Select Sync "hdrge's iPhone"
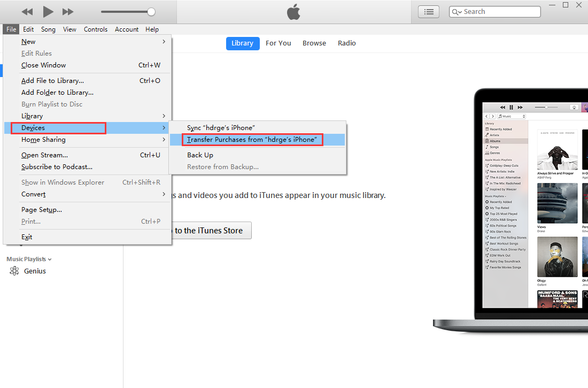Viewport: 588px width, 388px height. click(x=257, y=128)
